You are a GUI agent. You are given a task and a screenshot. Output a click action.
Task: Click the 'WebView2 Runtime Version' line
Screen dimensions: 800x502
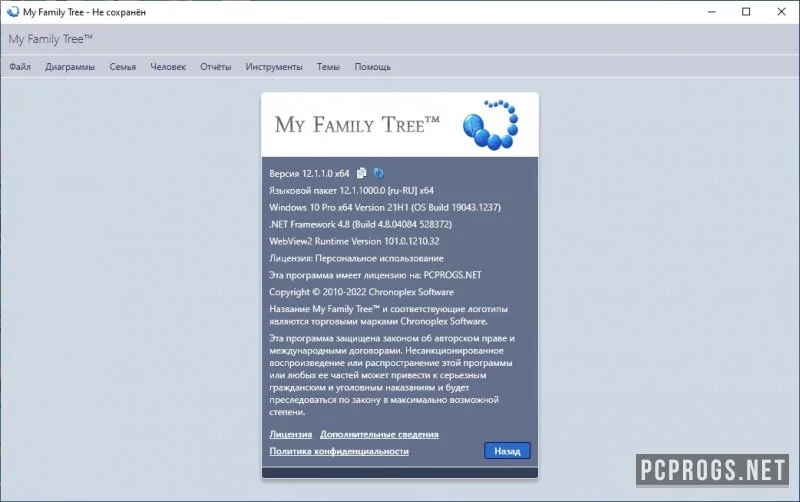click(x=354, y=241)
